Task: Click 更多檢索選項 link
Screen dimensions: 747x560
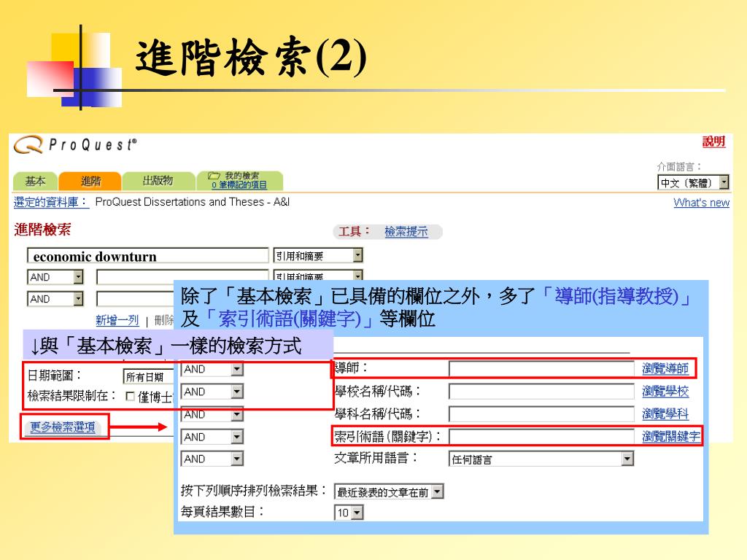Action: (x=63, y=427)
